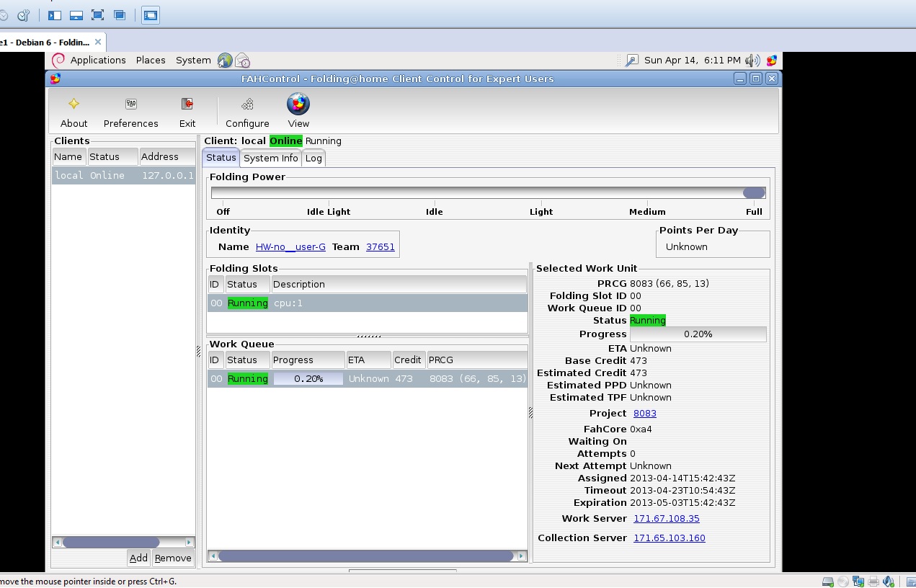
Task: Click the work queue scrollbar left arrow
Action: coord(213,556)
